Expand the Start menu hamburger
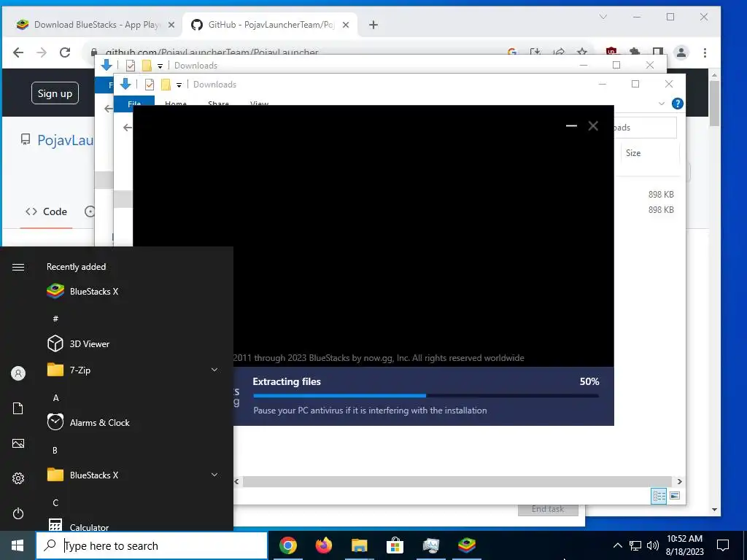The image size is (747, 560). pyautogui.click(x=18, y=267)
